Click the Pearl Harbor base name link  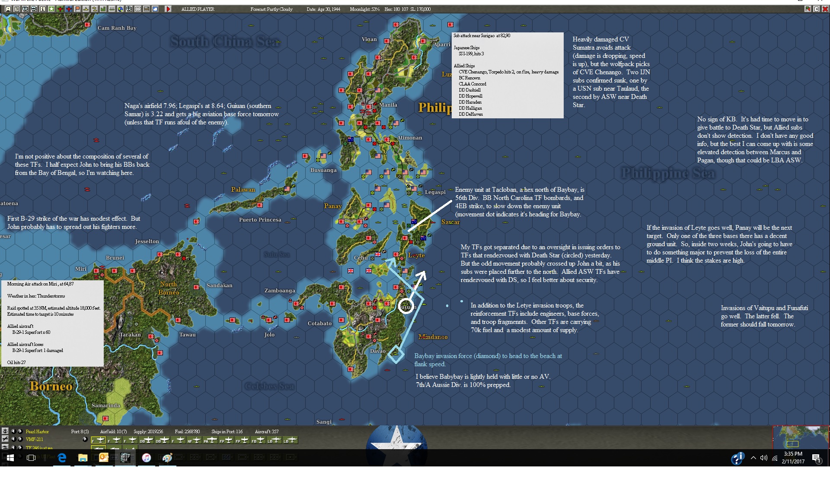(x=37, y=431)
